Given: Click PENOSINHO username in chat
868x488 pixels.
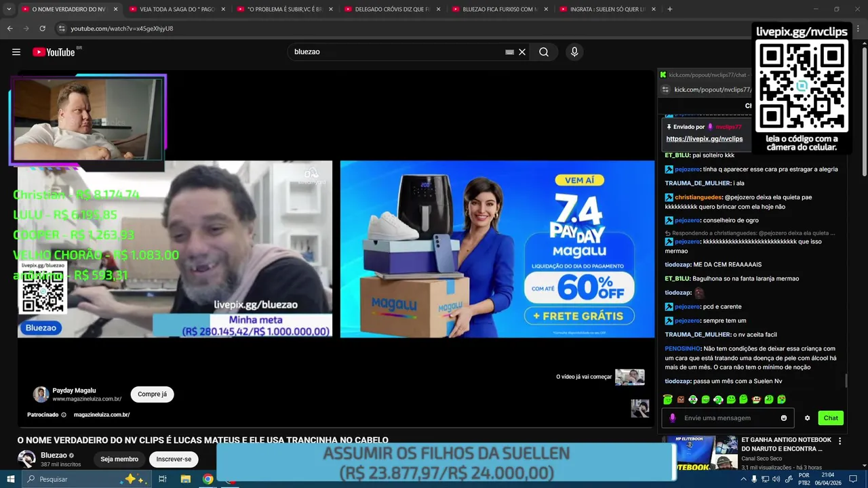Looking at the screenshot, I should tap(682, 348).
